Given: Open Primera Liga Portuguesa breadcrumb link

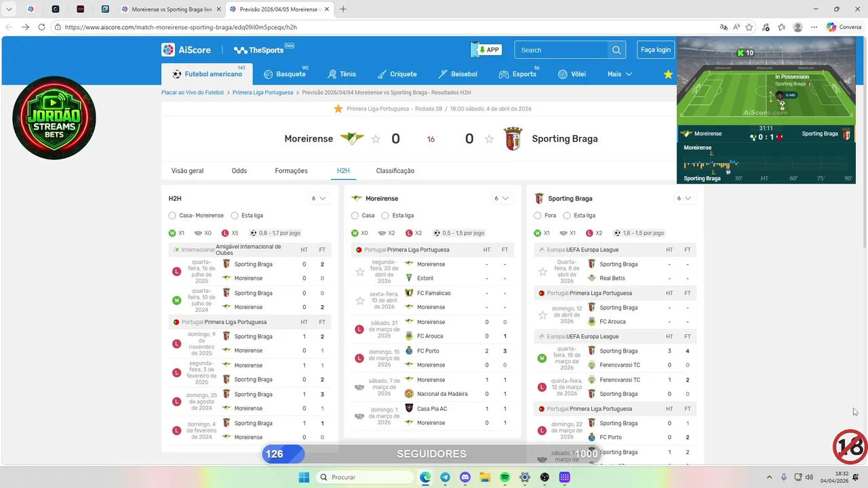Looking at the screenshot, I should tap(263, 92).
